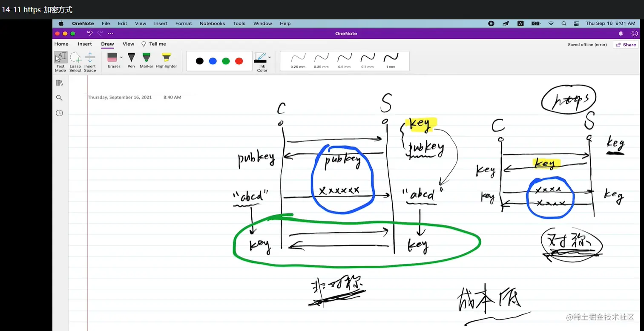The width and height of the screenshot is (644, 331).
Task: Set pen thickness to 1 mm
Action: click(391, 60)
